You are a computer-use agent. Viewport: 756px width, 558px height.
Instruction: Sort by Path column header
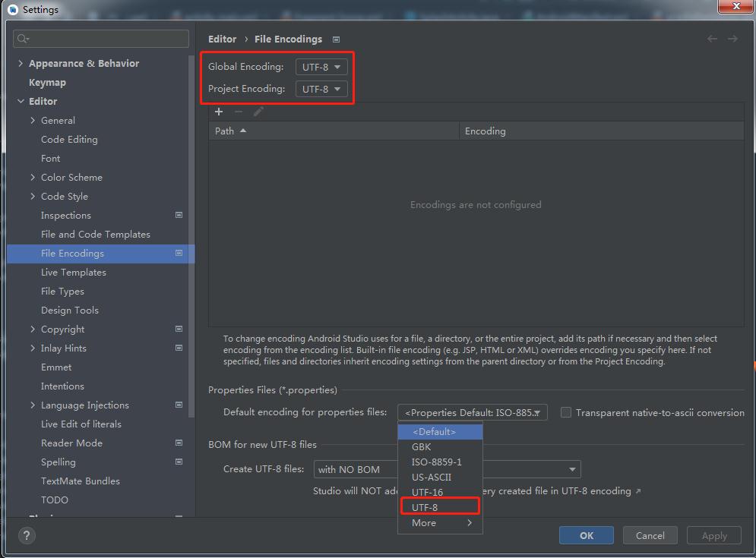click(x=334, y=131)
